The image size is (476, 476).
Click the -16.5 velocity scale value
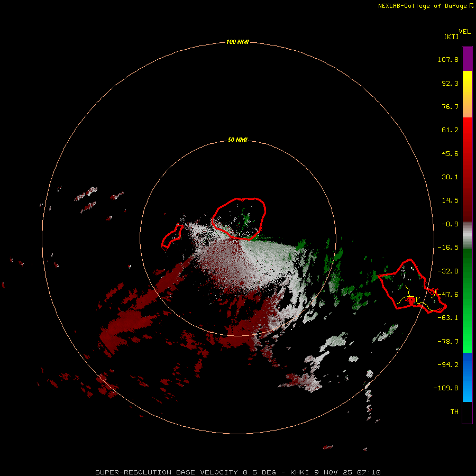[448, 248]
